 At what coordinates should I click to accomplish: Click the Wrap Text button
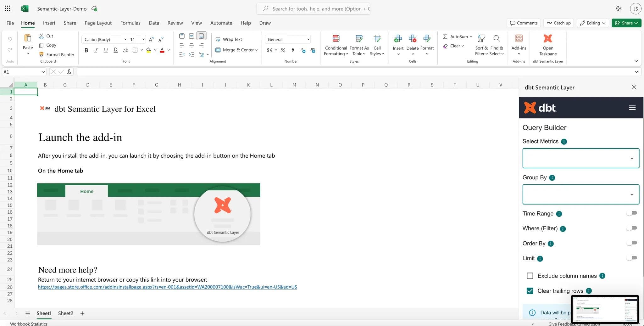tap(229, 39)
